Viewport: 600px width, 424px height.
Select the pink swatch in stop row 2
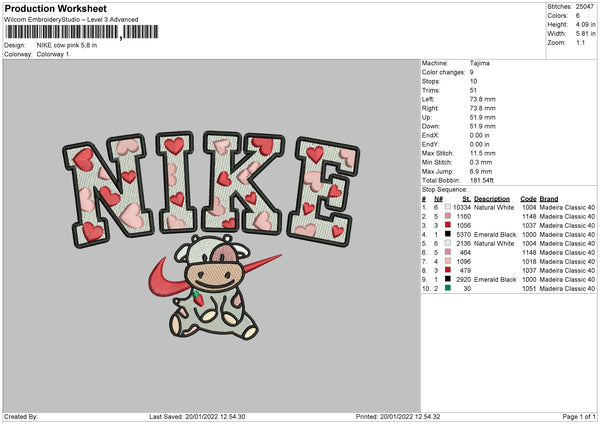click(448, 216)
